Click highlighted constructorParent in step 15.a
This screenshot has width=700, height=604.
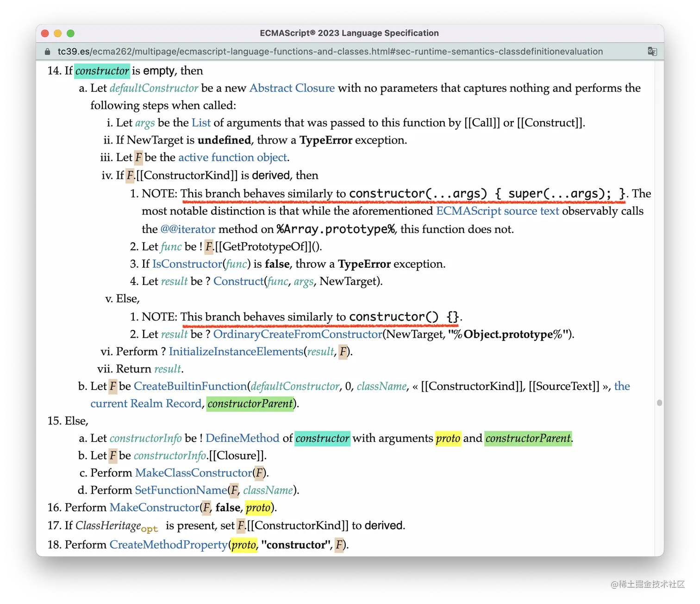(x=528, y=438)
